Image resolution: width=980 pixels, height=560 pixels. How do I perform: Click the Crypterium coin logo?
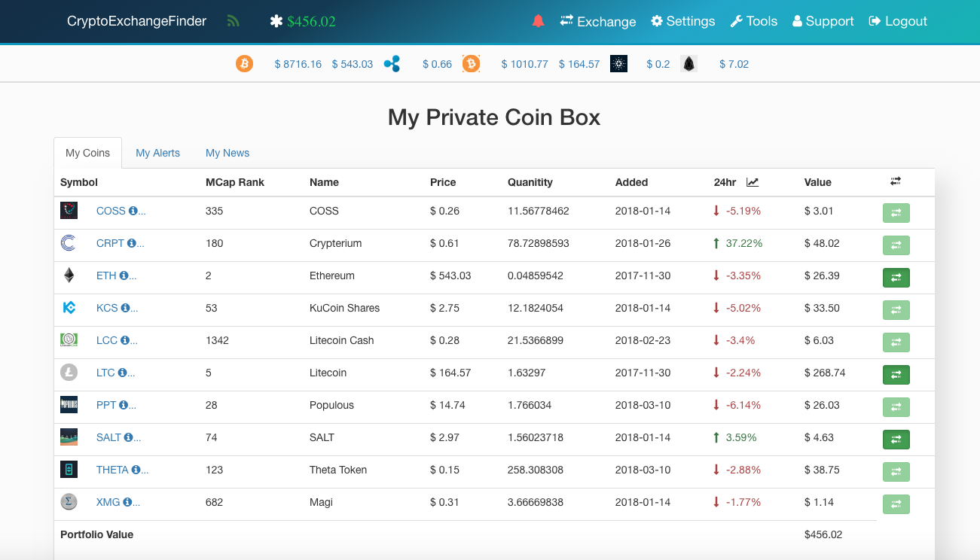pos(69,243)
